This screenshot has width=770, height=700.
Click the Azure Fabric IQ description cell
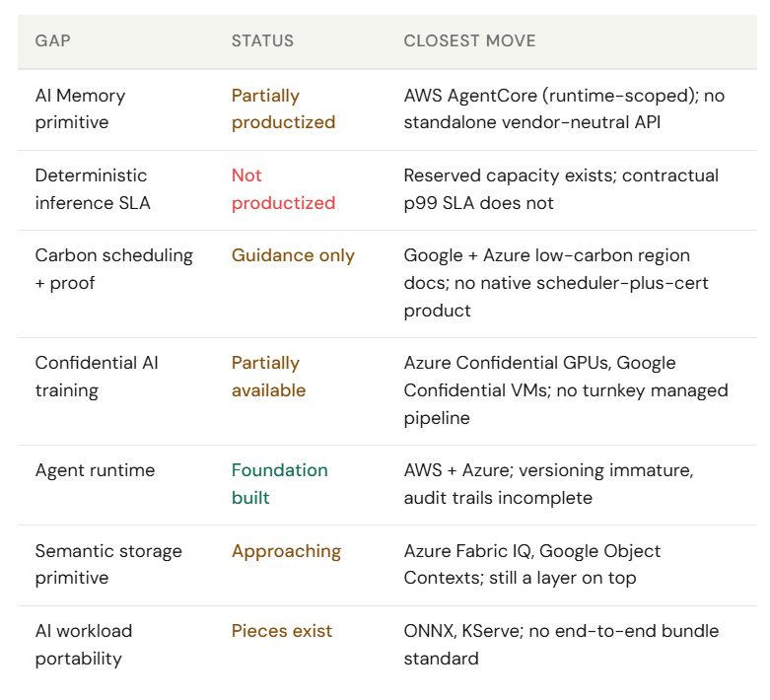[531, 564]
